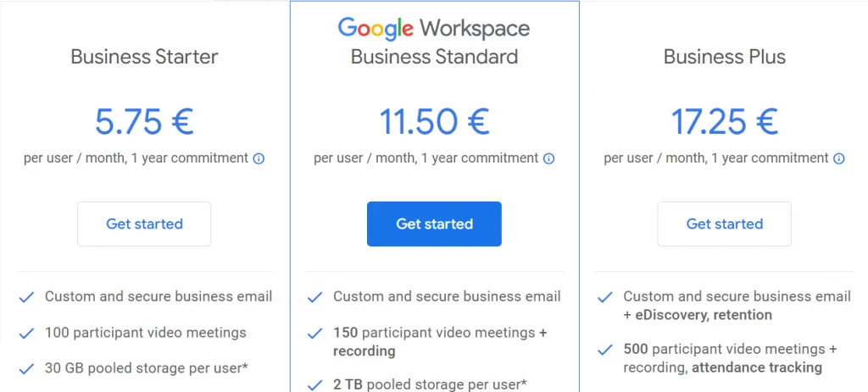
Task: Click the 5.75 € price
Action: (144, 122)
